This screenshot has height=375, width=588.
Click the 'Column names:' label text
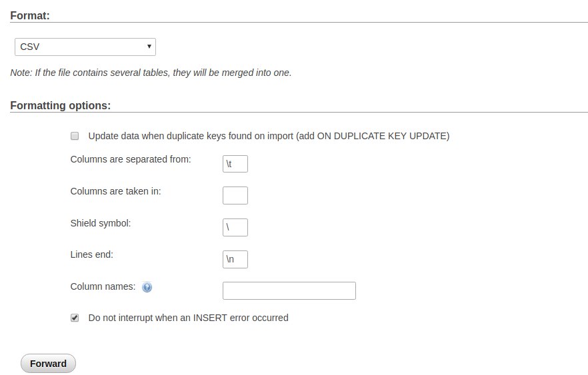(x=103, y=286)
